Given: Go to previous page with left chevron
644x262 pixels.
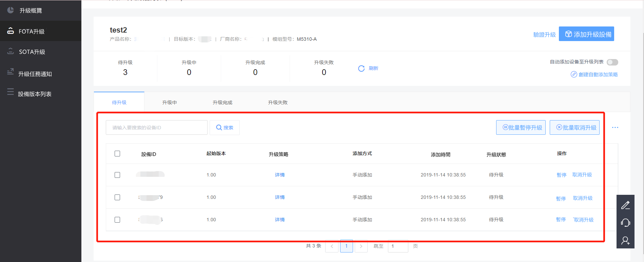Looking at the screenshot, I should click(332, 246).
